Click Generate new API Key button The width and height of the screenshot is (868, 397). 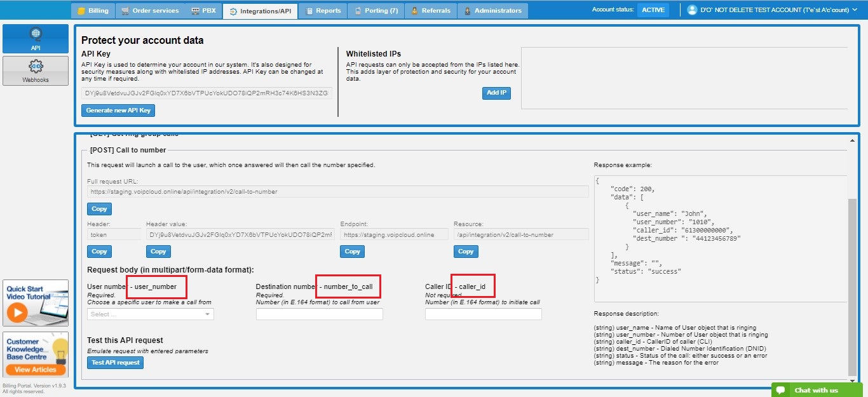(118, 111)
